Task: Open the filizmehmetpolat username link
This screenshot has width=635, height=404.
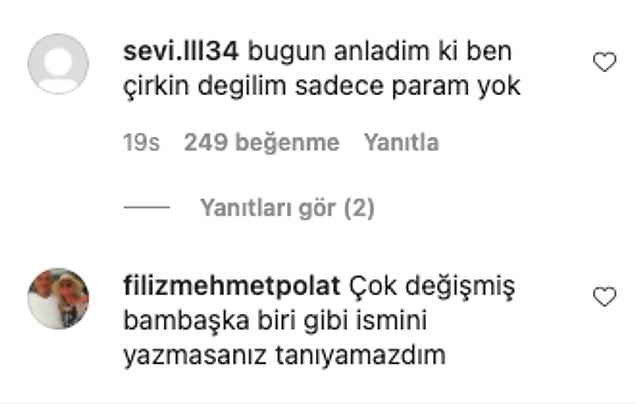Action: coord(232,286)
